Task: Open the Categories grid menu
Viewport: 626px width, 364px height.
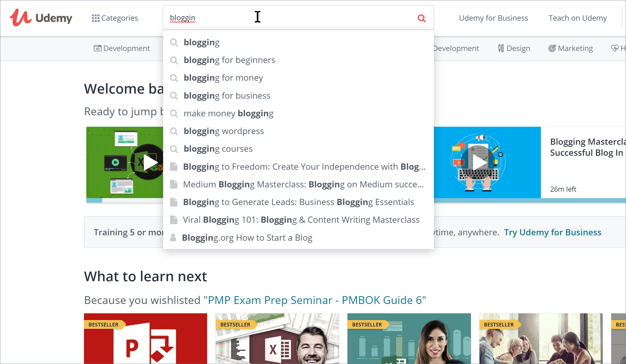Action: click(115, 18)
